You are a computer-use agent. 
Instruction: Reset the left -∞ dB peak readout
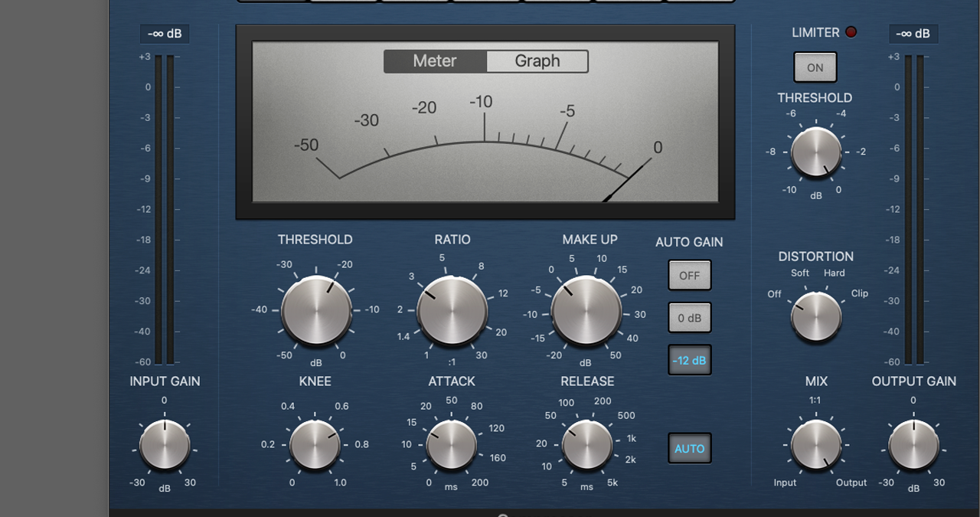[164, 33]
